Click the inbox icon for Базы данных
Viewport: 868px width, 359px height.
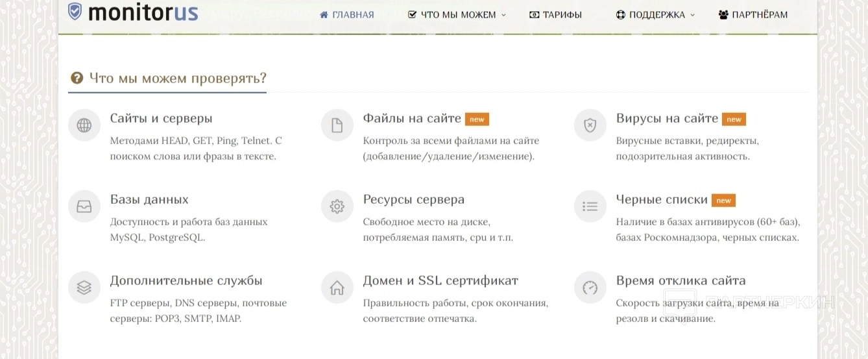point(84,207)
